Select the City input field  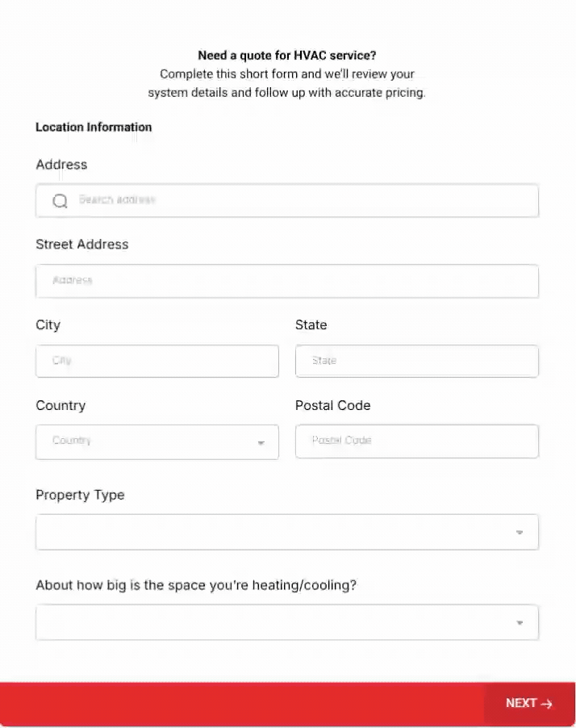click(x=157, y=362)
